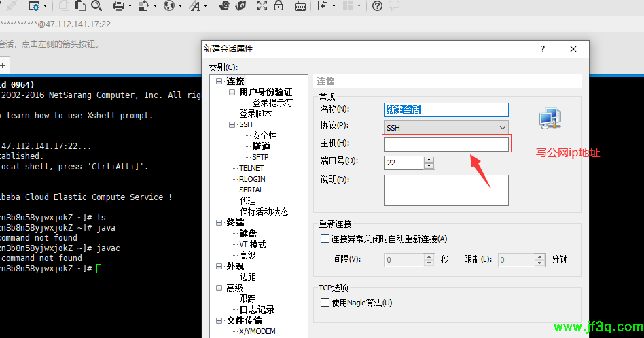The image size is (644, 338).
Task: Enable 连接异常关闭时自动重新连接 checkbox
Action: [x=325, y=239]
